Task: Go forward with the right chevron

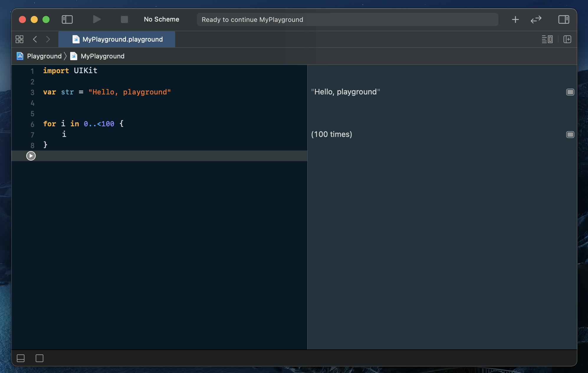Action: (48, 39)
